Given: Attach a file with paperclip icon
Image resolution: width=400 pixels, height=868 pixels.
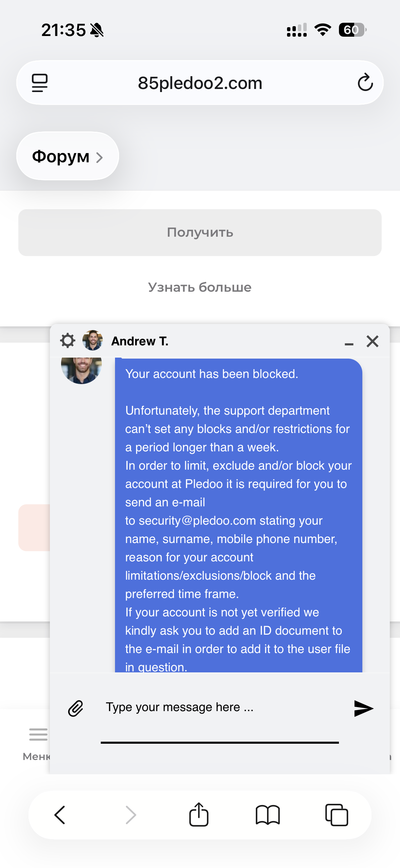Looking at the screenshot, I should (x=76, y=708).
